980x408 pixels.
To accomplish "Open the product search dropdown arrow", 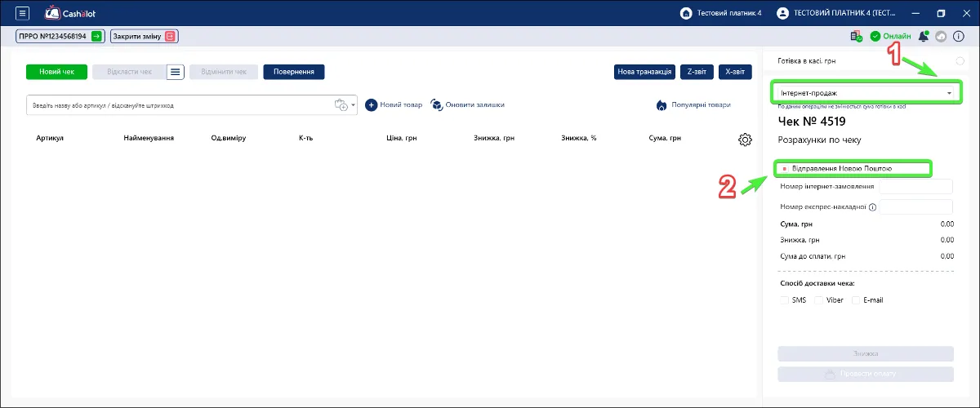I will pyautogui.click(x=354, y=105).
